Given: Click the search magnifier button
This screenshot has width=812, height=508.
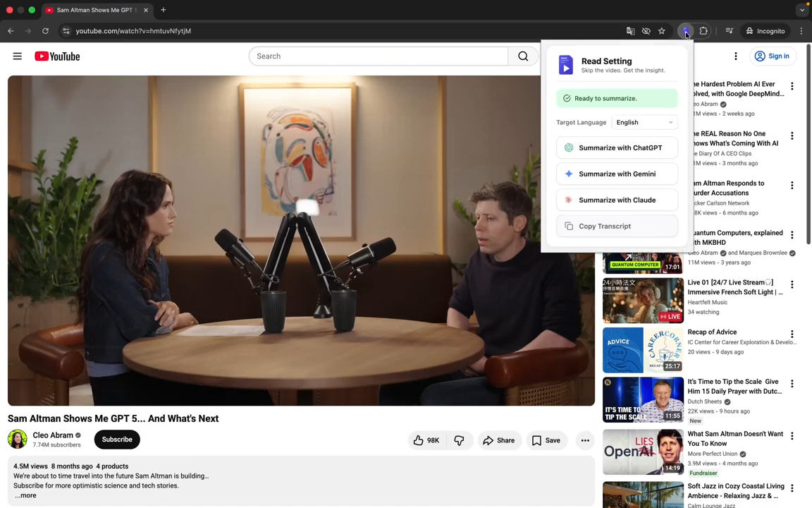Looking at the screenshot, I should tap(523, 56).
